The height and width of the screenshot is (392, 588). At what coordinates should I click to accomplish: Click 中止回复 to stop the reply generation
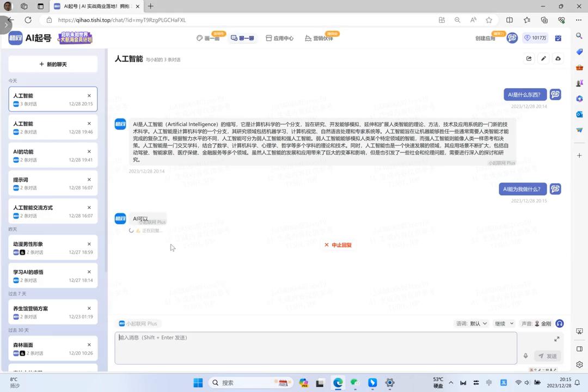click(338, 245)
